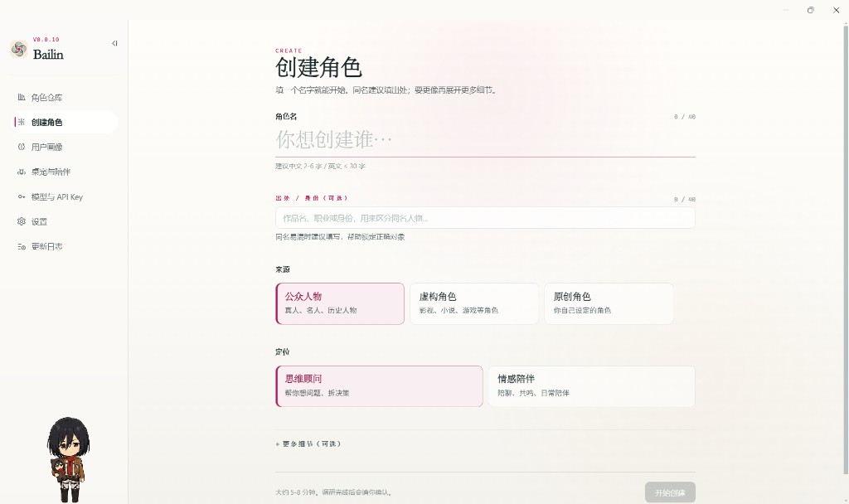Image resolution: width=849 pixels, height=504 pixels.
Task: Open 用户画像 page
Action: tap(65, 147)
